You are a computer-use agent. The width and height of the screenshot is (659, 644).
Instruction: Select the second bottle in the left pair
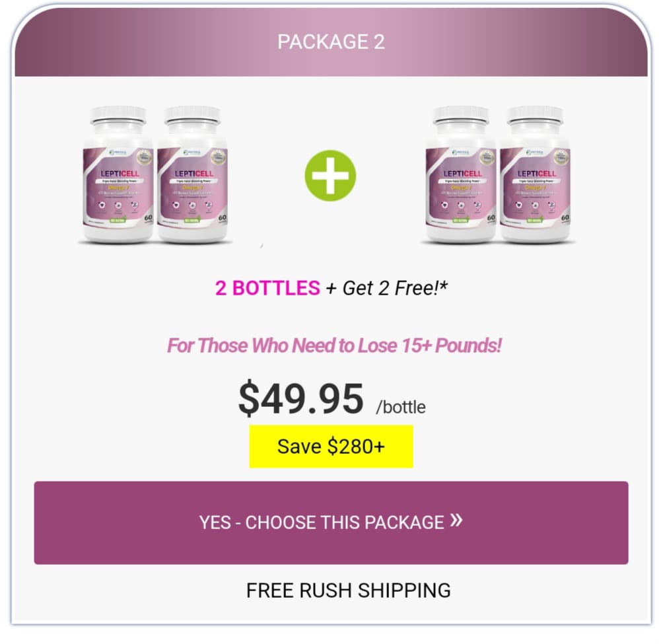coord(192,174)
